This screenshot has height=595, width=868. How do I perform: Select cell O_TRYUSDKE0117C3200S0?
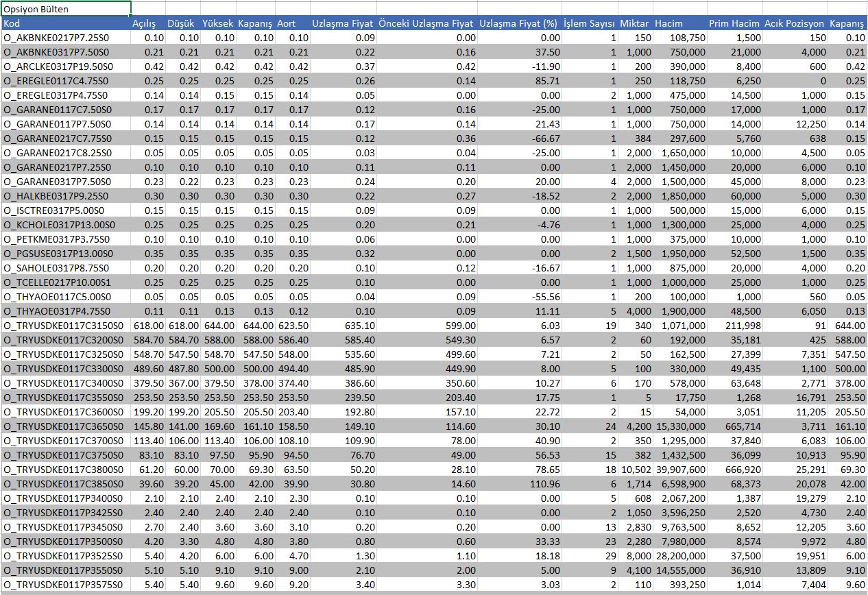(x=66, y=340)
